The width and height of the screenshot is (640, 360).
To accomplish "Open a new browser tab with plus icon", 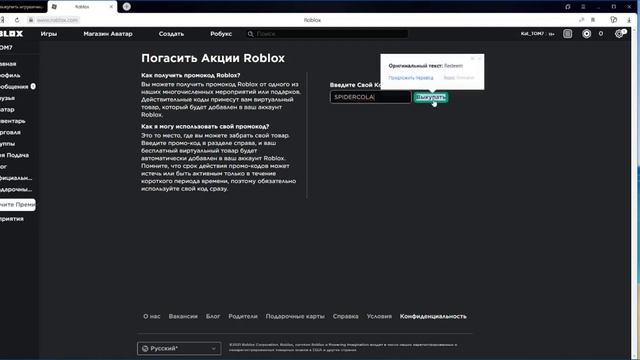I will tap(127, 7).
